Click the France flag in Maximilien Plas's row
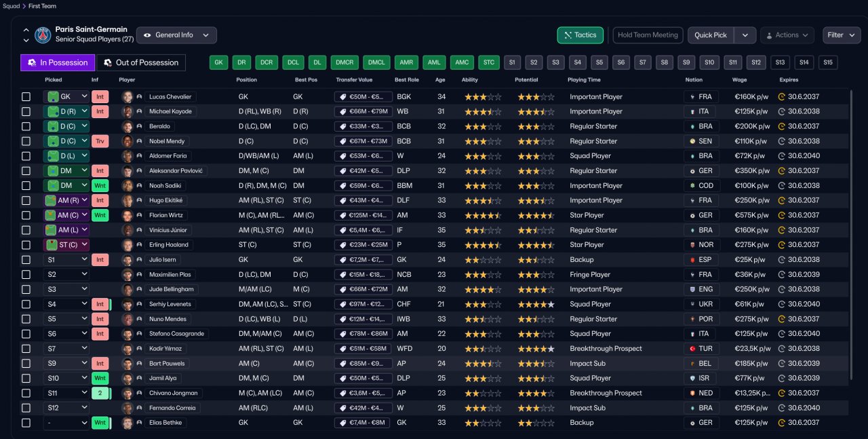 pyautogui.click(x=692, y=275)
